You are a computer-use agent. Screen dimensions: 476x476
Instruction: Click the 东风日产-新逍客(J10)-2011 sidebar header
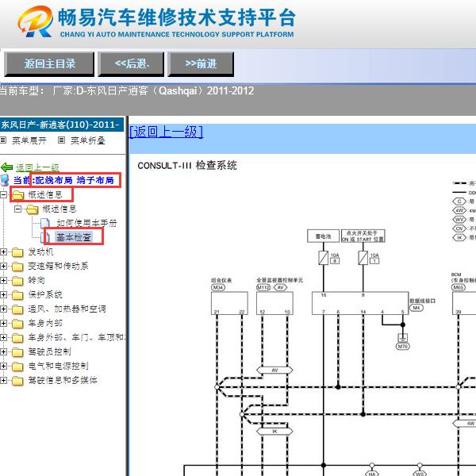[x=62, y=125]
